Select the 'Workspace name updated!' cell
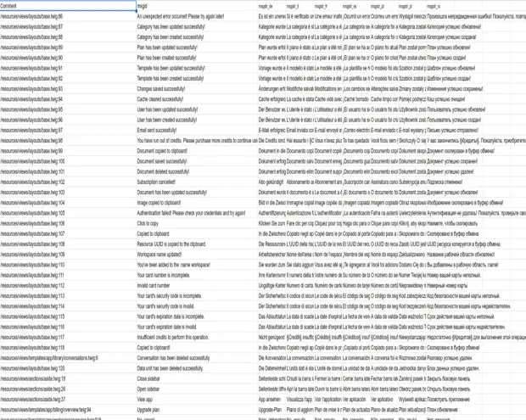526x420 pixels. click(197, 255)
